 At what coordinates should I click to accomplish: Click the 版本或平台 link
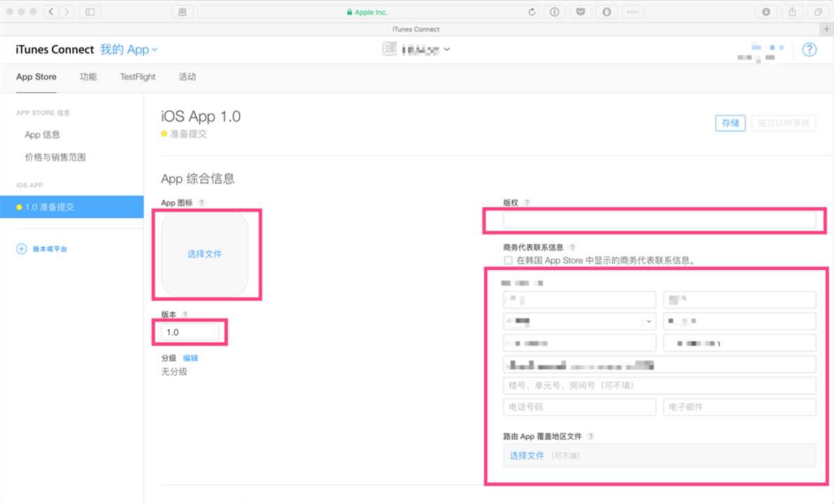(50, 248)
